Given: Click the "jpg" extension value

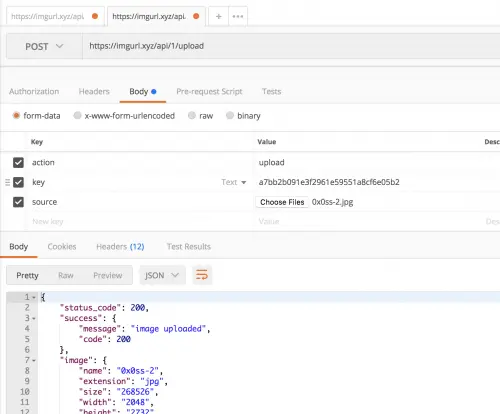Looking at the screenshot, I should click(x=152, y=381).
